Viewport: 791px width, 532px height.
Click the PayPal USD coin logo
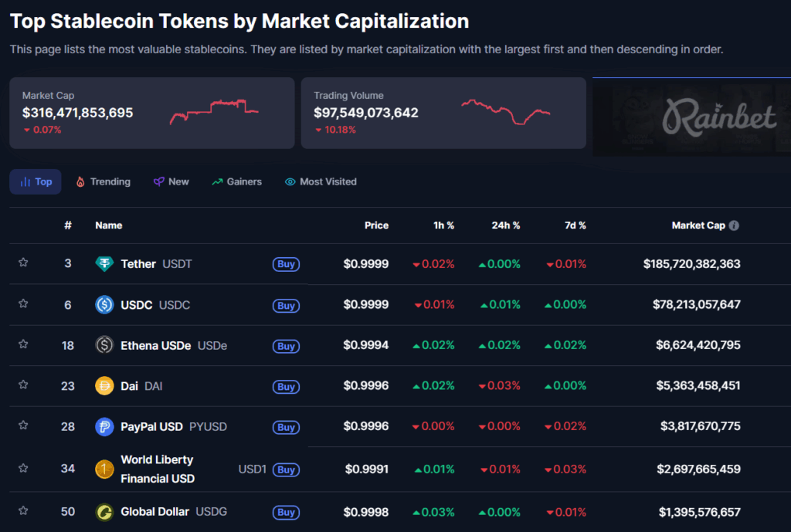point(104,426)
